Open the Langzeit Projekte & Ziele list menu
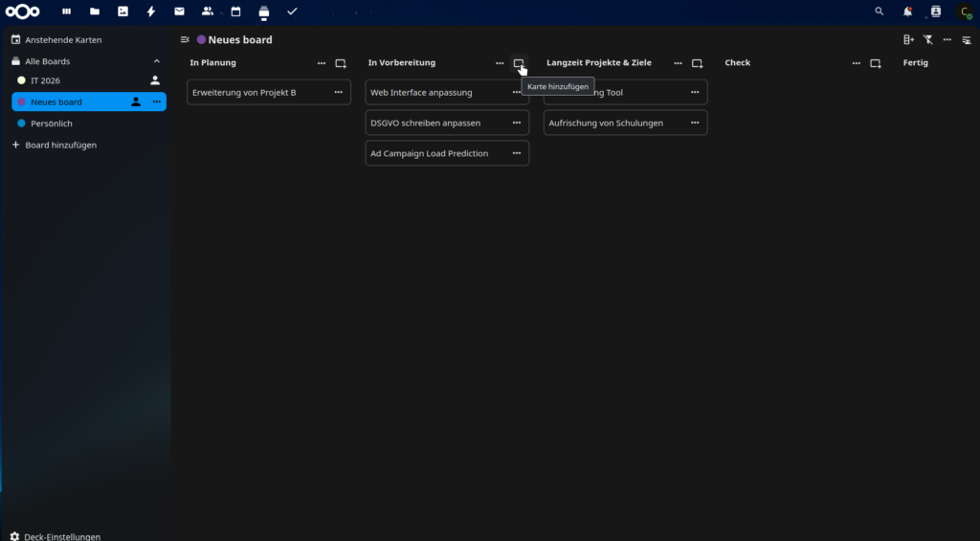Image resolution: width=980 pixels, height=541 pixels. click(x=678, y=63)
